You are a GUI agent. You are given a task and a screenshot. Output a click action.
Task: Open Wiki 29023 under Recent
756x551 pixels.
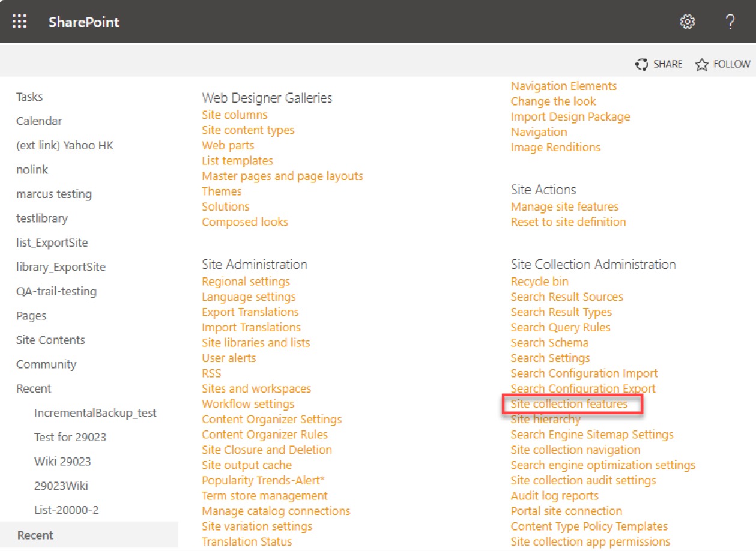(x=62, y=462)
